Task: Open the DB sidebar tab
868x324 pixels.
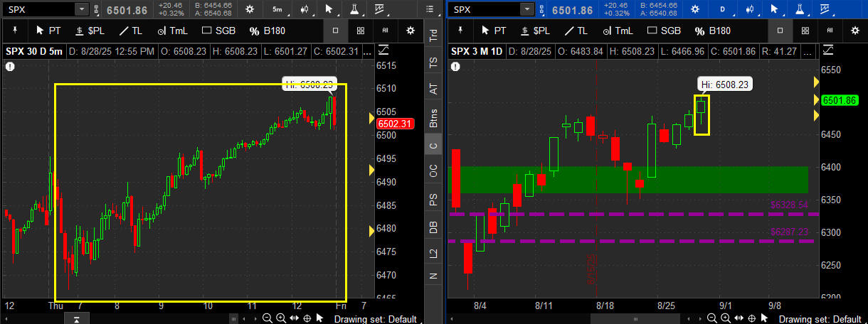Action: pos(433,227)
